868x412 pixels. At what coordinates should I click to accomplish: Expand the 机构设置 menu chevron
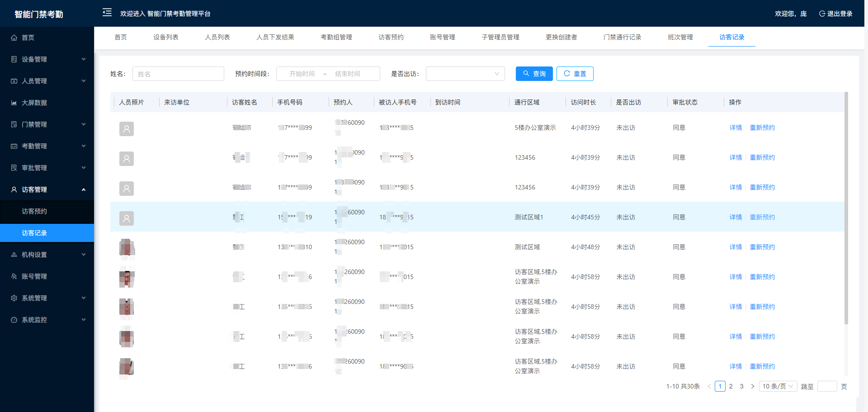pos(84,255)
